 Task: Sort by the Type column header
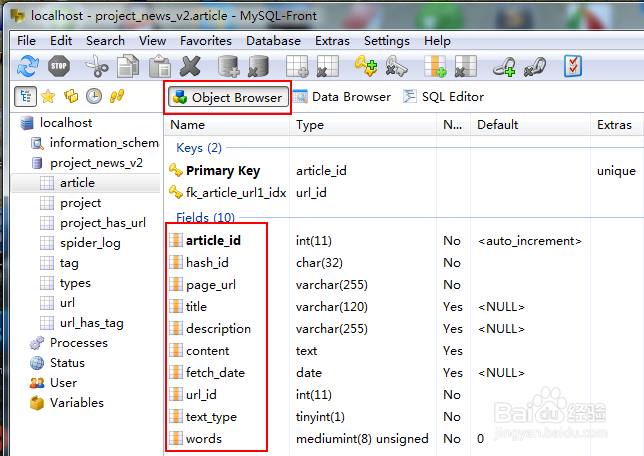pos(363,125)
